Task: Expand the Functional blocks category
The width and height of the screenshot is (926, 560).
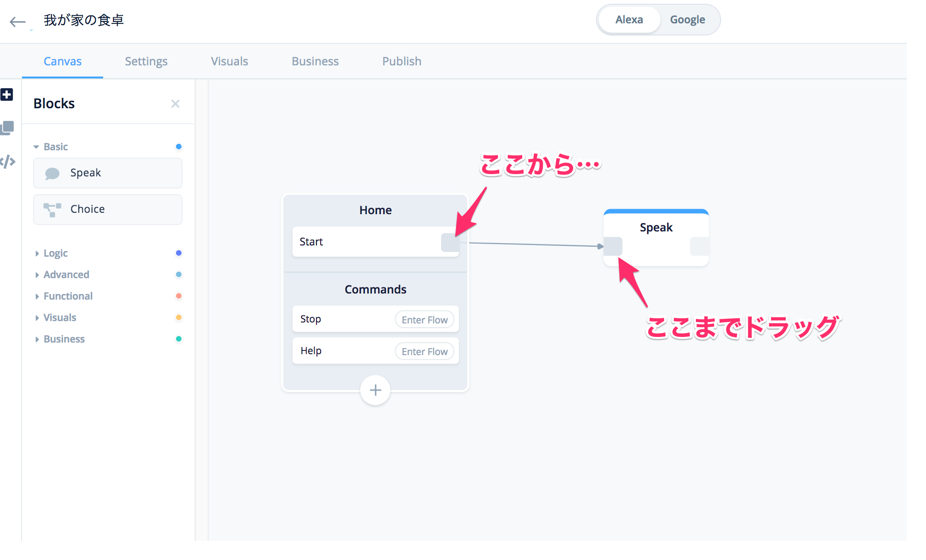Action: tap(68, 296)
